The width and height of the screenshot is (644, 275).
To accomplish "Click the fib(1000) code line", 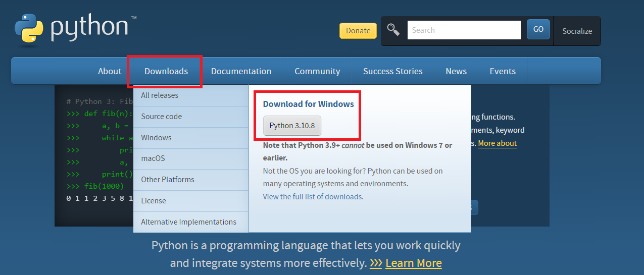I will click(95, 186).
